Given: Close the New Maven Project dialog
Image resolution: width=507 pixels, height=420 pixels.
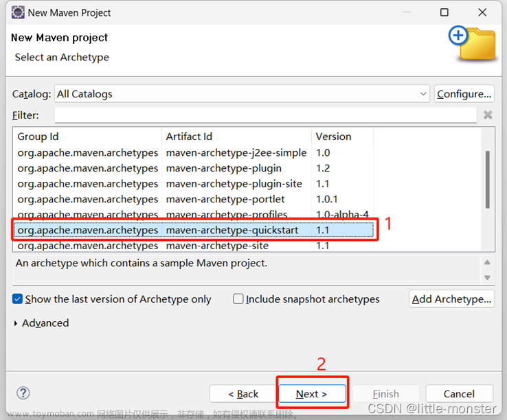Looking at the screenshot, I should [x=482, y=12].
